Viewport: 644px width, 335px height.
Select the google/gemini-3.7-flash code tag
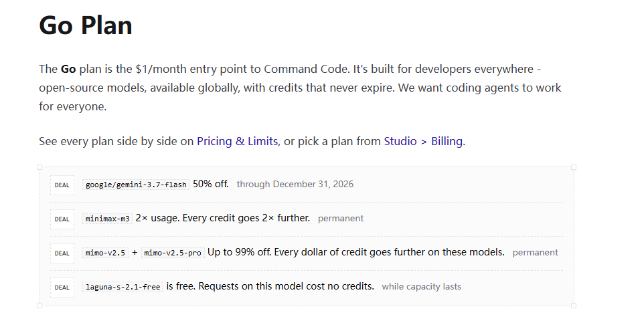pyautogui.click(x=136, y=185)
